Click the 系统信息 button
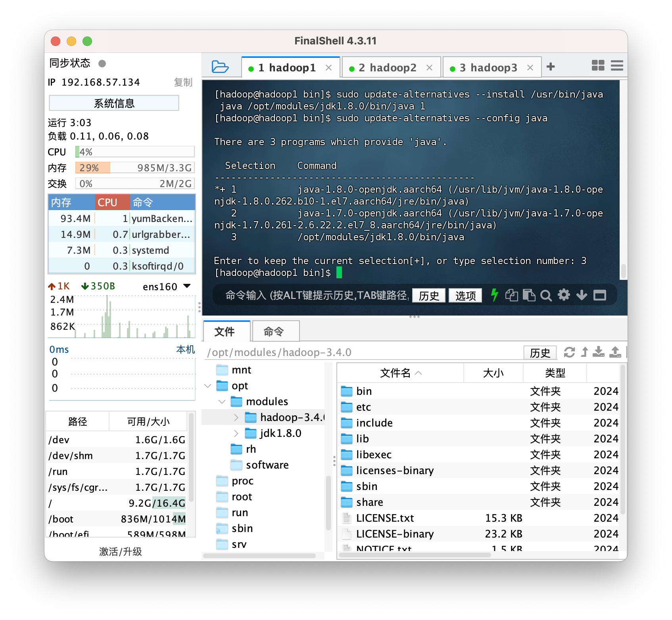 (x=114, y=103)
